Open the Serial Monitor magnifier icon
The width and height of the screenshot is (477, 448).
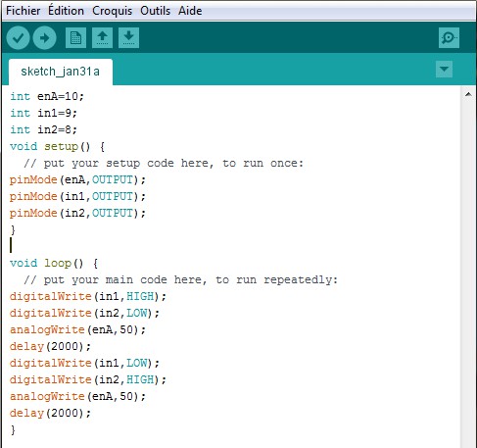click(449, 38)
